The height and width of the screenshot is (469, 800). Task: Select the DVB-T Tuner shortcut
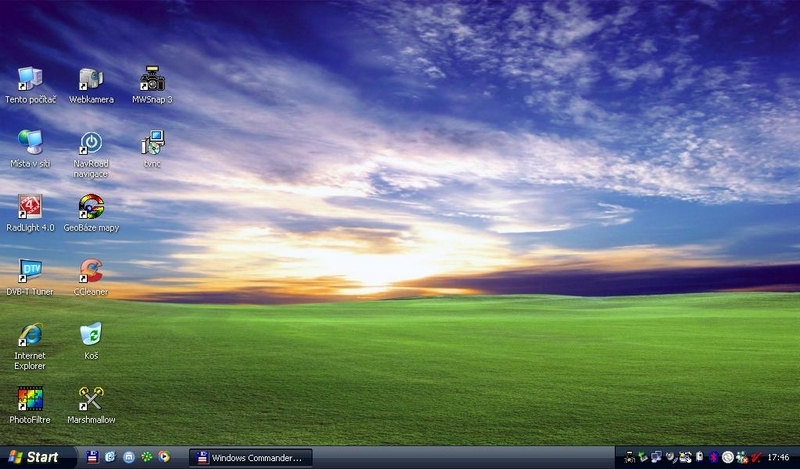30,272
